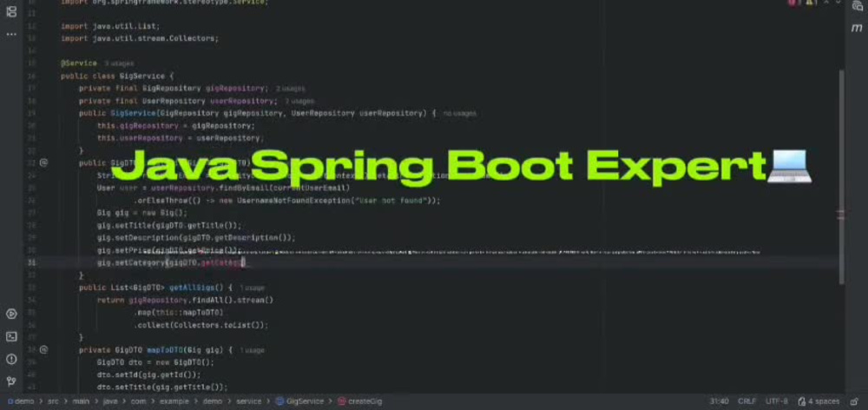
Task: Show usages hint for userRepository field
Action: [300, 102]
